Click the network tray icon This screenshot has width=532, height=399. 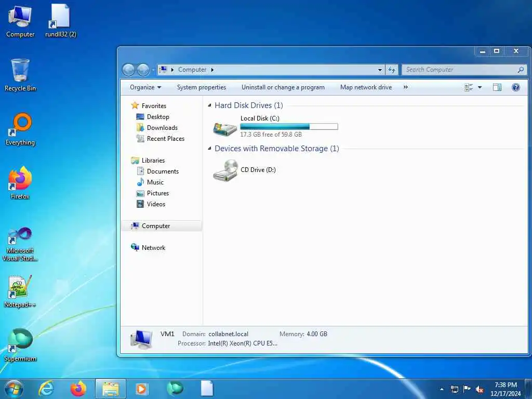[454, 389]
